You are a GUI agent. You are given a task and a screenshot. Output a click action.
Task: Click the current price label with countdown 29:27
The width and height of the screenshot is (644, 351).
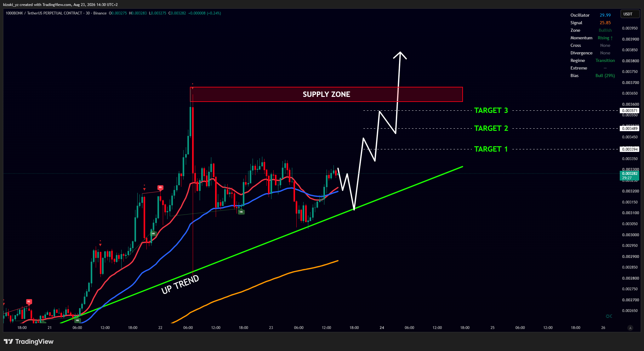click(x=630, y=176)
